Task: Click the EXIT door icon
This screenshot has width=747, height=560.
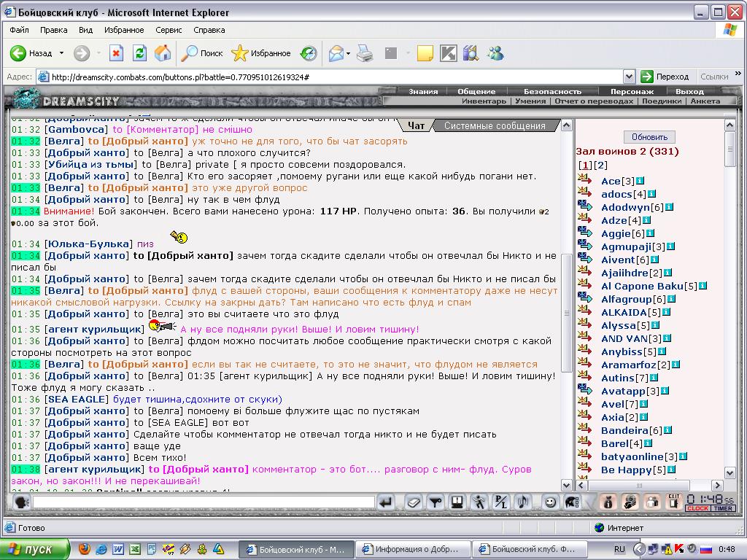Action: point(673,502)
